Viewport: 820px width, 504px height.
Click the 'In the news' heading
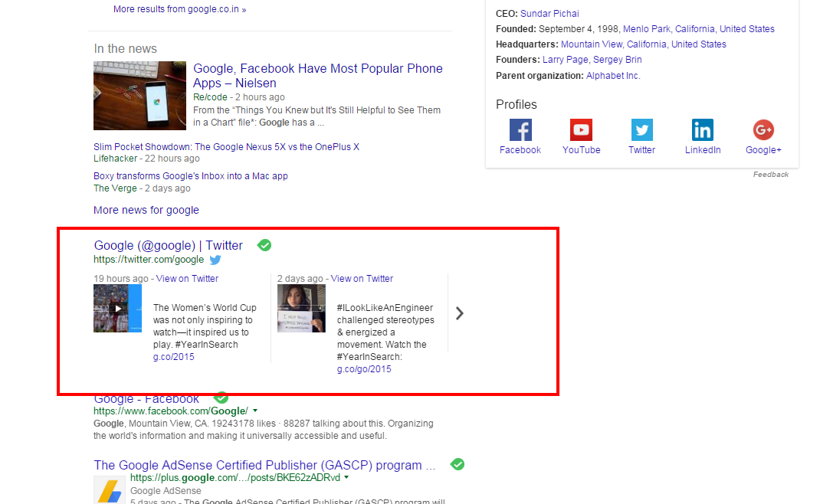pos(126,48)
